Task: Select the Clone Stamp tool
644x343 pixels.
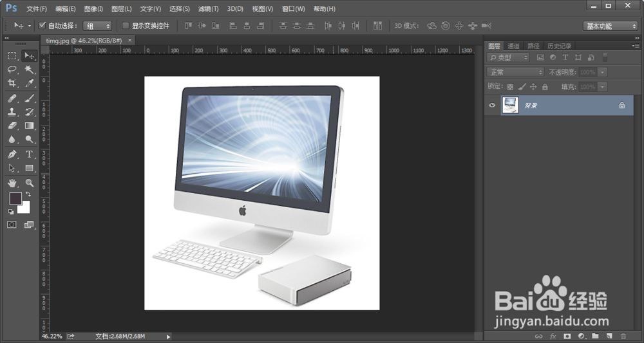Action: tap(12, 111)
